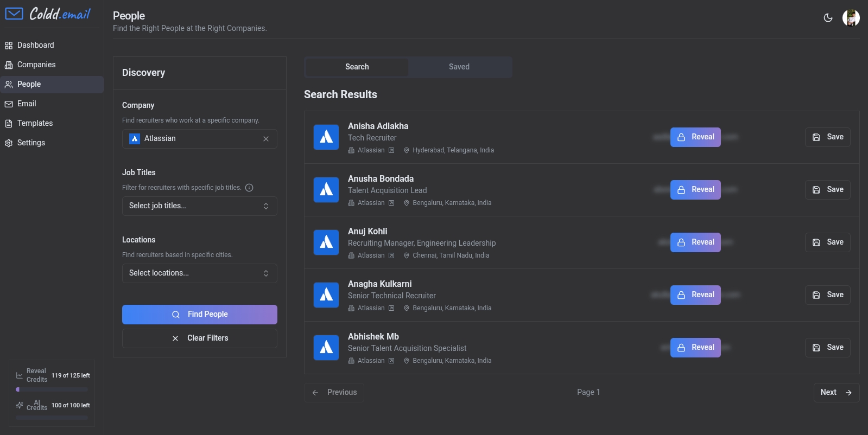Toggle dark mode moon icon
Viewport: 868px width, 435px height.
coord(828,18)
